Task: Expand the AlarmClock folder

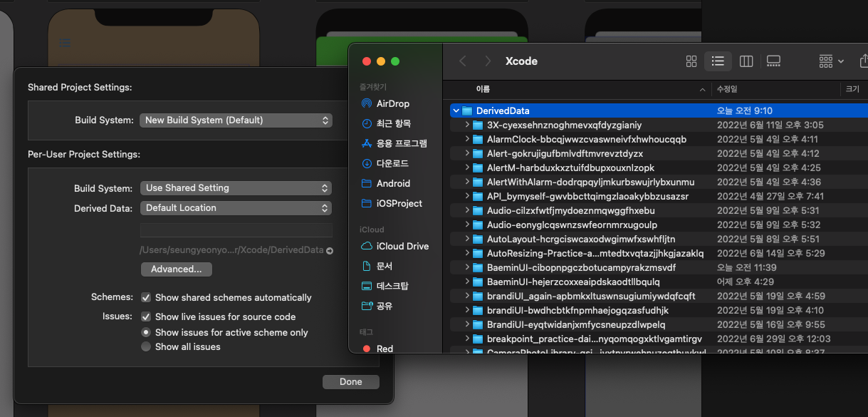Action: [x=467, y=140]
